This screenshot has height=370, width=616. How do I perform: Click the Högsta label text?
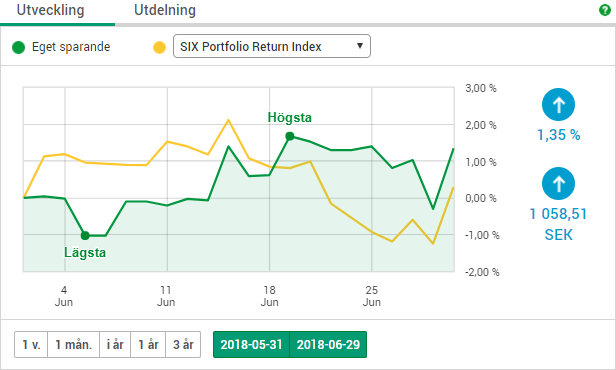(290, 117)
